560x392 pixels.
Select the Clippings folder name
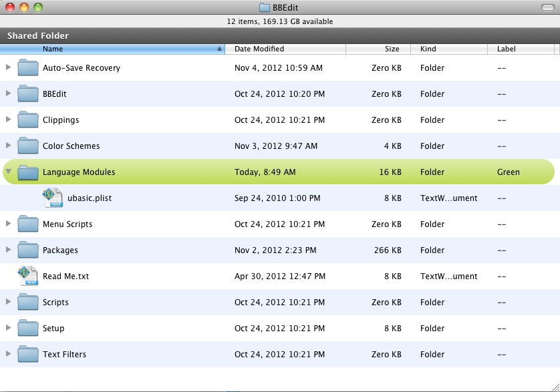coord(61,120)
